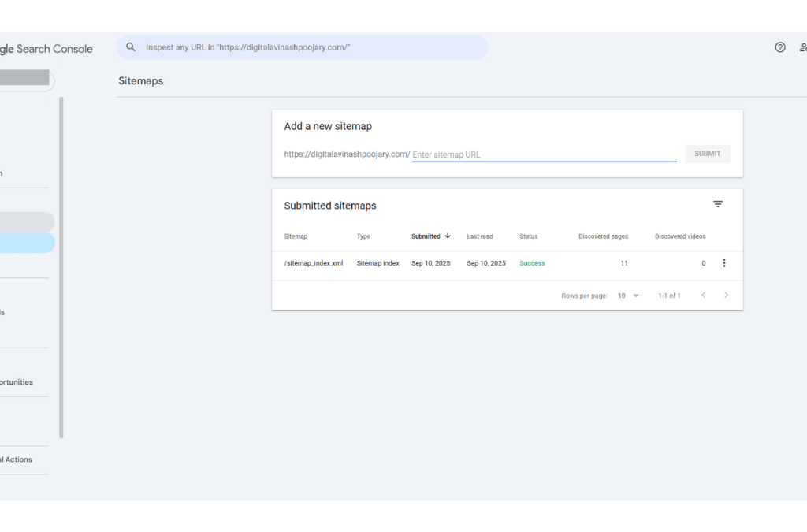Open the Help icon in the header
The image size is (807, 532).
click(779, 47)
